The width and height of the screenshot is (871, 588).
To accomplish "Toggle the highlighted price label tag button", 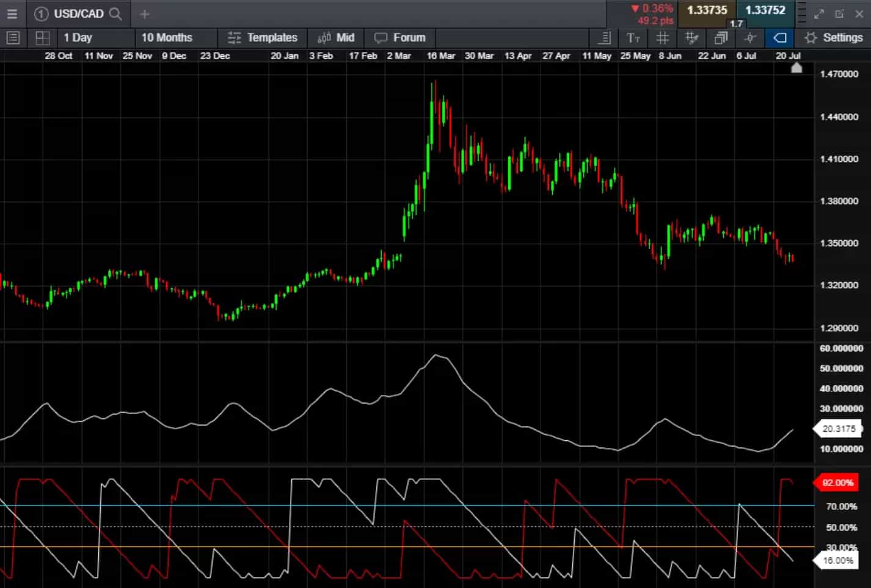I will click(x=779, y=38).
